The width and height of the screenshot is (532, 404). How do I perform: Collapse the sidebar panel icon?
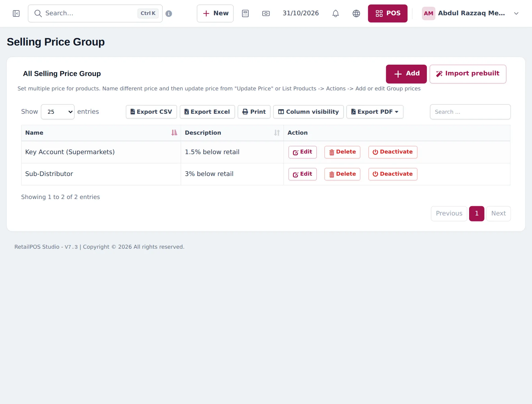pyautogui.click(x=16, y=13)
